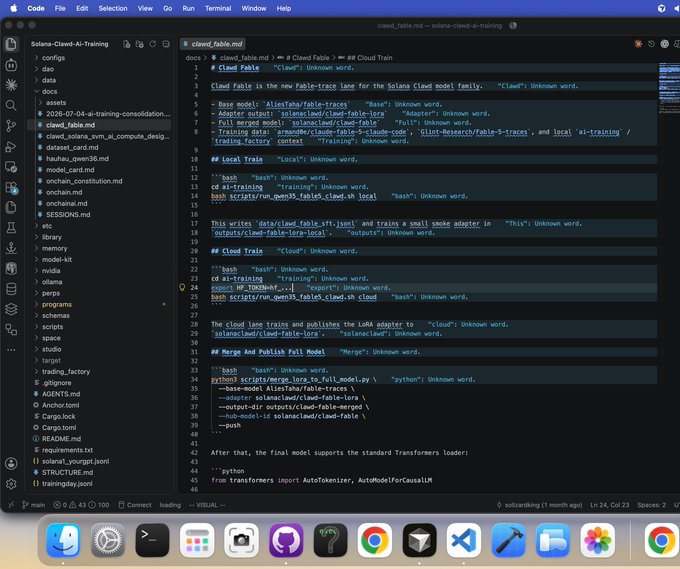
Task: Expand the dao folder
Action: 48,69
